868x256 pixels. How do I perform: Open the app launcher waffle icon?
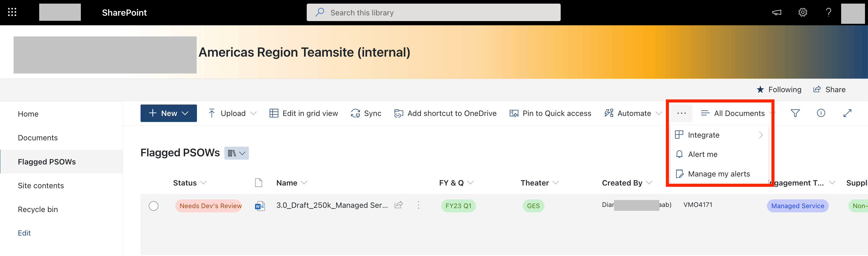pos(12,12)
